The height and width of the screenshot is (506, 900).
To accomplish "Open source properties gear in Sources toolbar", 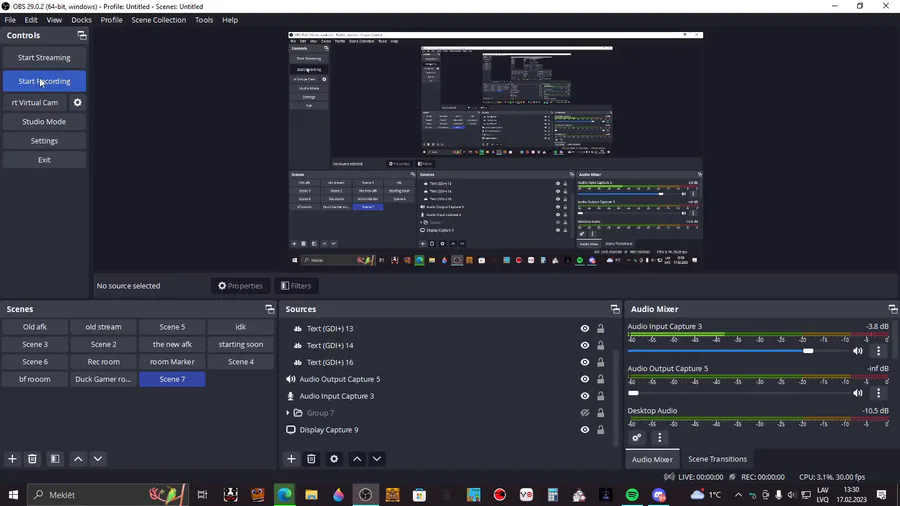I will pos(334,459).
